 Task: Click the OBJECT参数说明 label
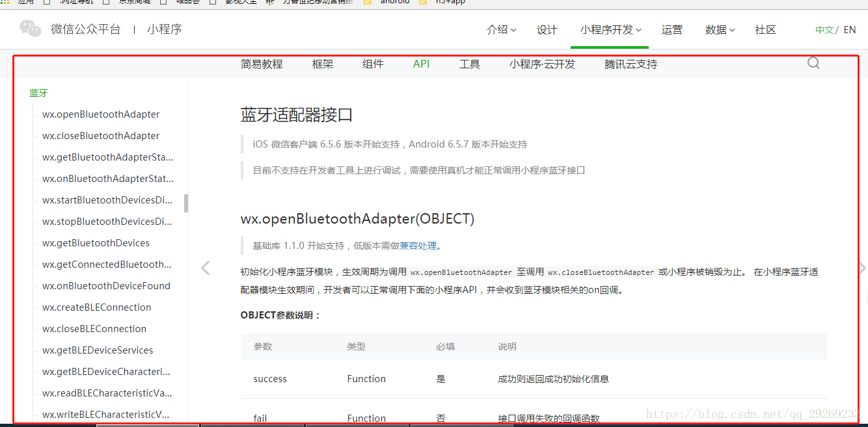(x=280, y=315)
